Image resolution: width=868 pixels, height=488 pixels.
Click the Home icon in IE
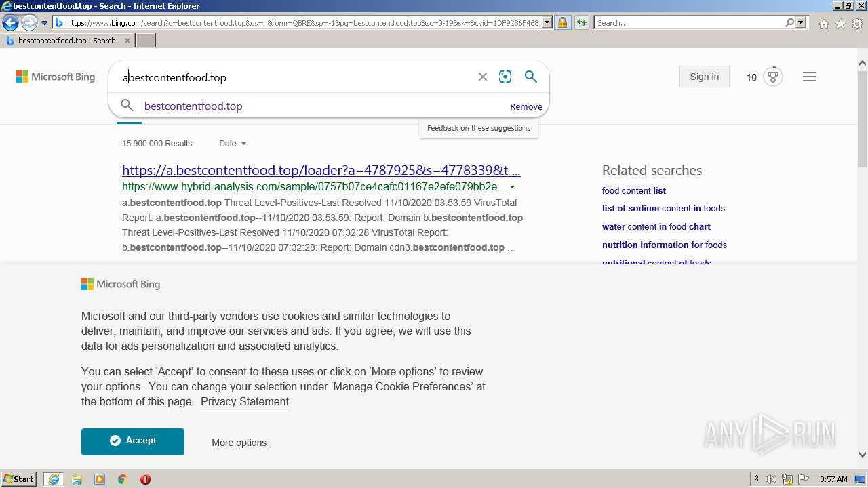coord(824,24)
